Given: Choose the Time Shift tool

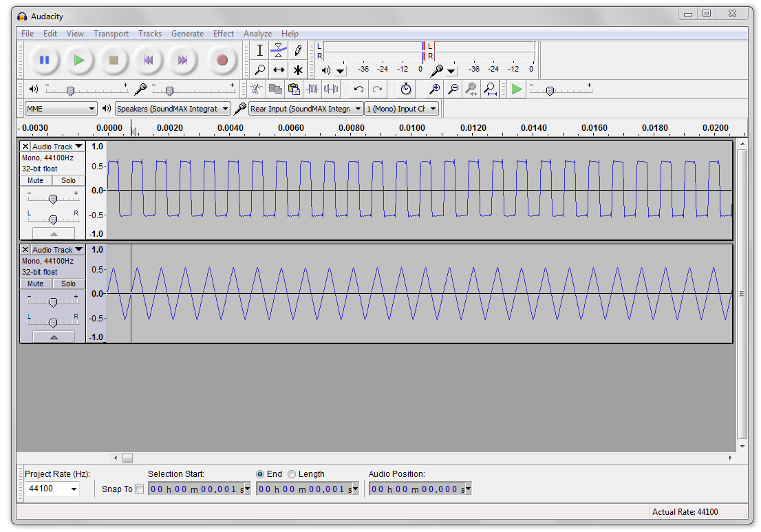Looking at the screenshot, I should pos(279,70).
